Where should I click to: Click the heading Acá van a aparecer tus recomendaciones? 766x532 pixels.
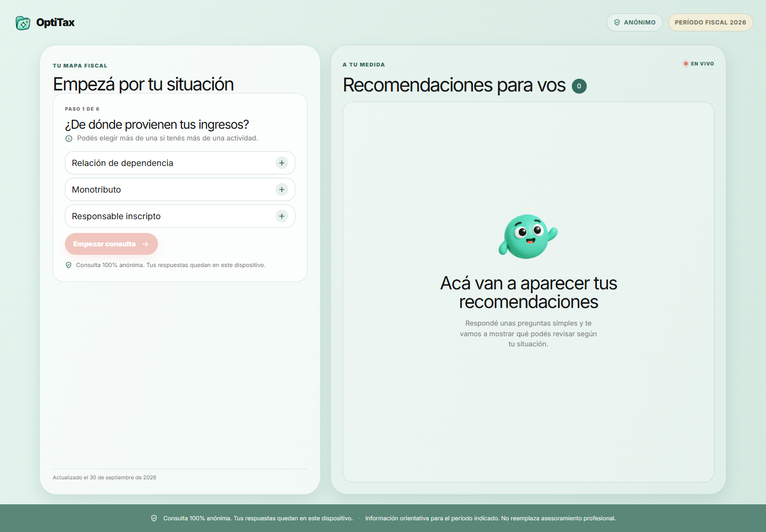[x=529, y=293]
